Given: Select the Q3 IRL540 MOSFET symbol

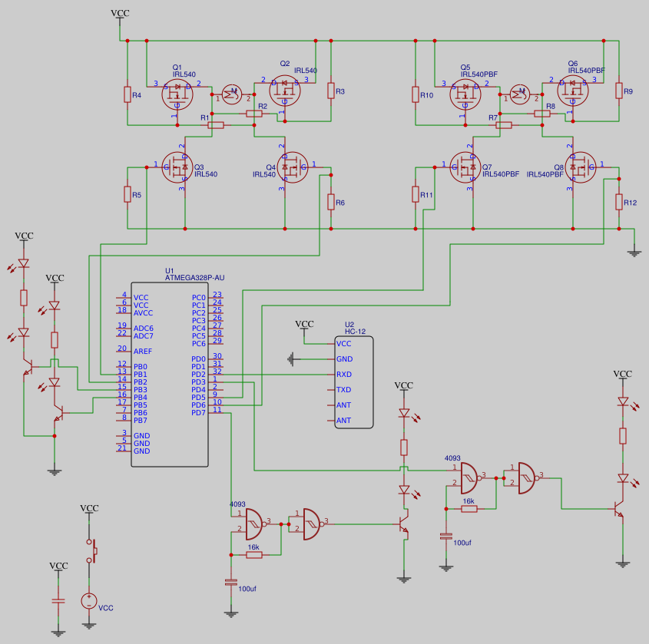Looking at the screenshot, I should [177, 167].
